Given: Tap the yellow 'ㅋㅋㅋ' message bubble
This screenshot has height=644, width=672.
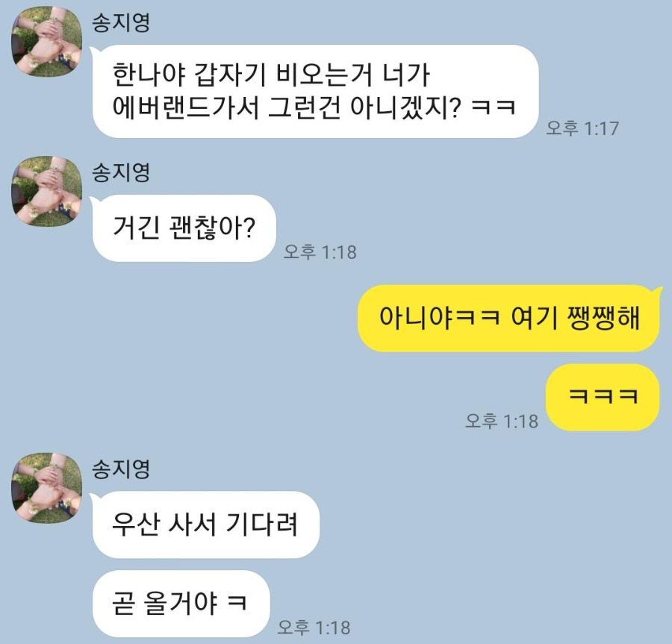Looking at the screenshot, I should (603, 397).
